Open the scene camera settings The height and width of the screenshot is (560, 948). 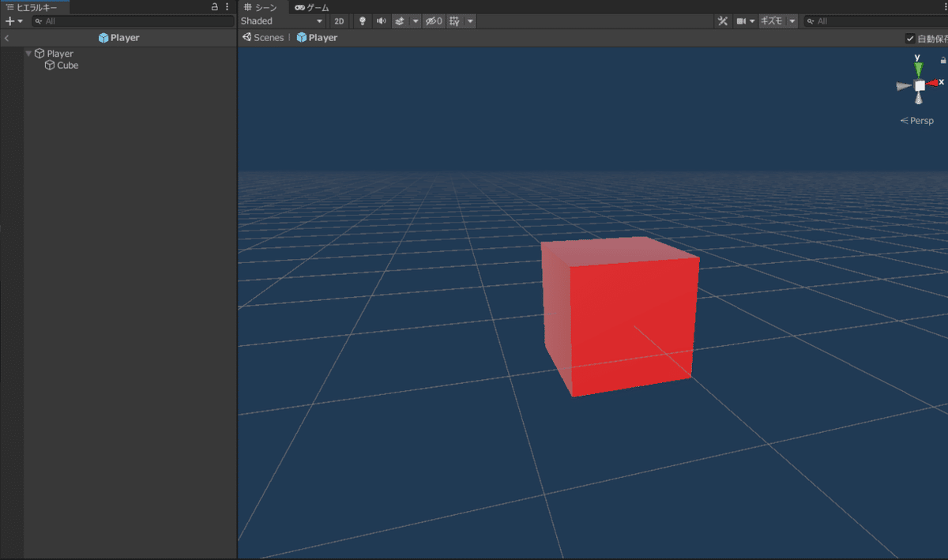(746, 21)
